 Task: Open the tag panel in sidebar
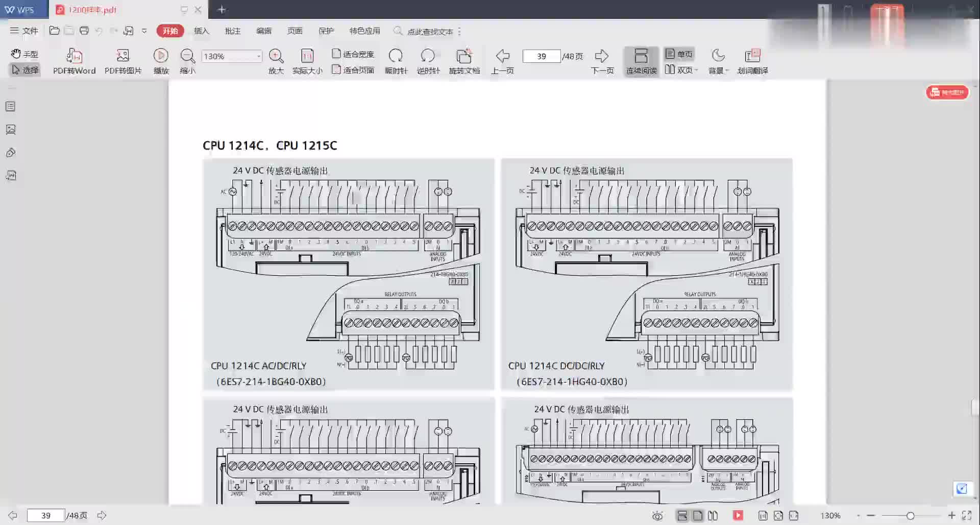point(11,152)
